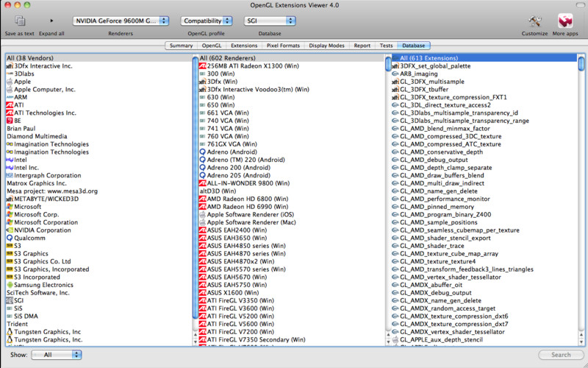Open the Display Modes tab

[326, 46]
